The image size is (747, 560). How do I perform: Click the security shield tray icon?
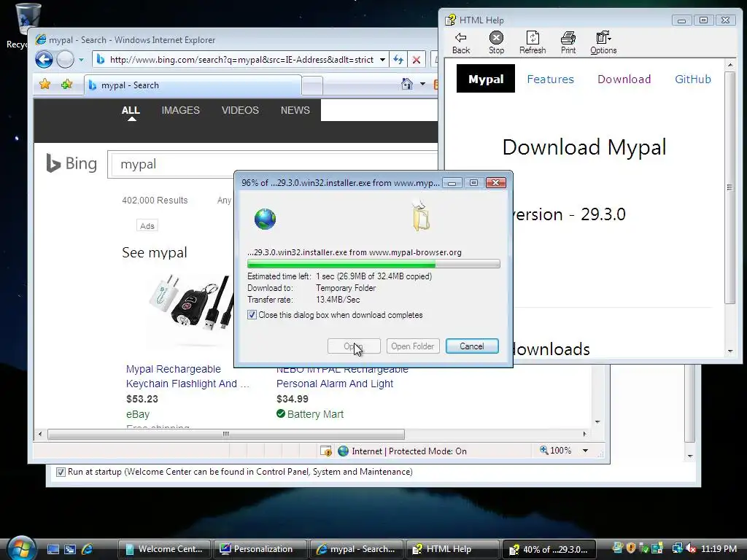coord(631,548)
